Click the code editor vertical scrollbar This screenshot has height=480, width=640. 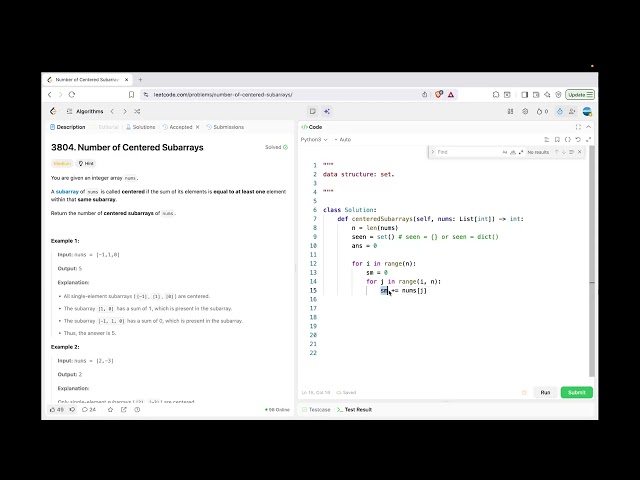592,261
